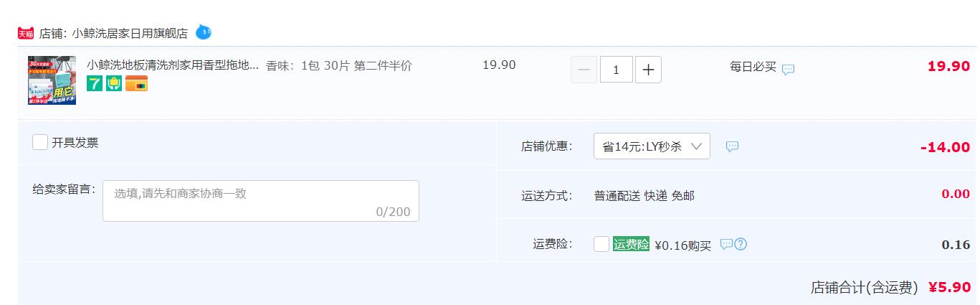Click the quantity input field
This screenshot has width=980, height=305.
(616, 70)
